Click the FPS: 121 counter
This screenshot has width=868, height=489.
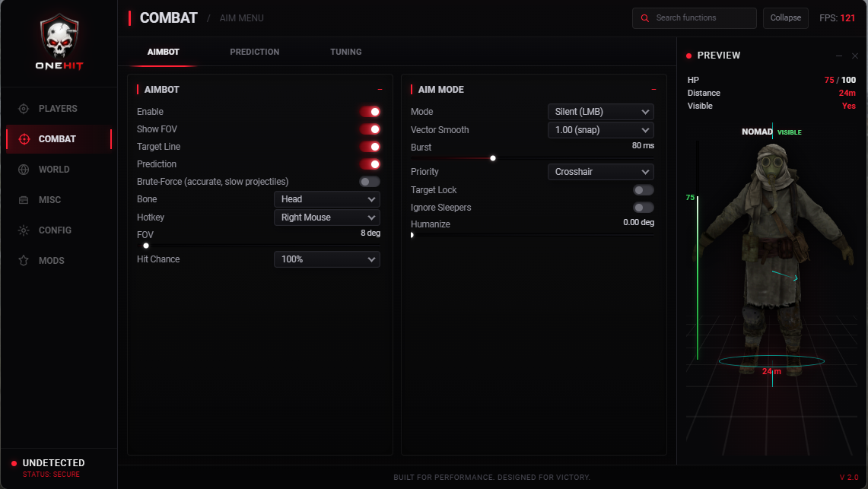coord(837,18)
